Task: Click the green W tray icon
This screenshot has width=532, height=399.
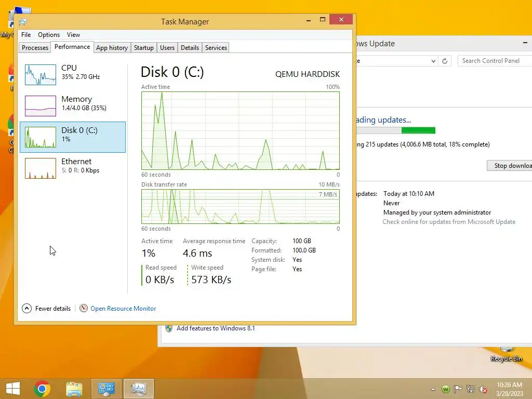Action: 445,389
